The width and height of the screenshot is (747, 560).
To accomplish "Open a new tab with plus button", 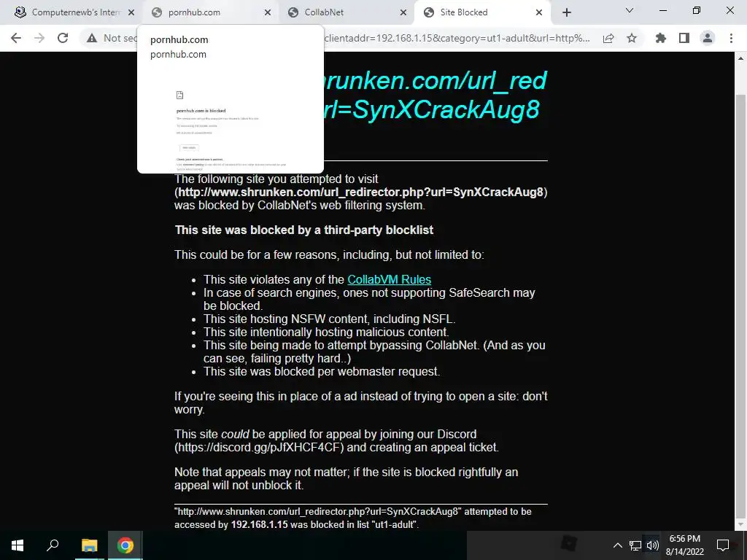I will pyautogui.click(x=566, y=12).
